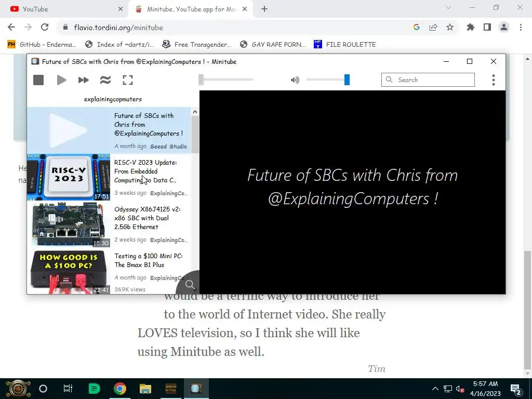Open the Chrome profile avatar
Image resolution: width=532 pixels, height=399 pixels.
point(504,28)
